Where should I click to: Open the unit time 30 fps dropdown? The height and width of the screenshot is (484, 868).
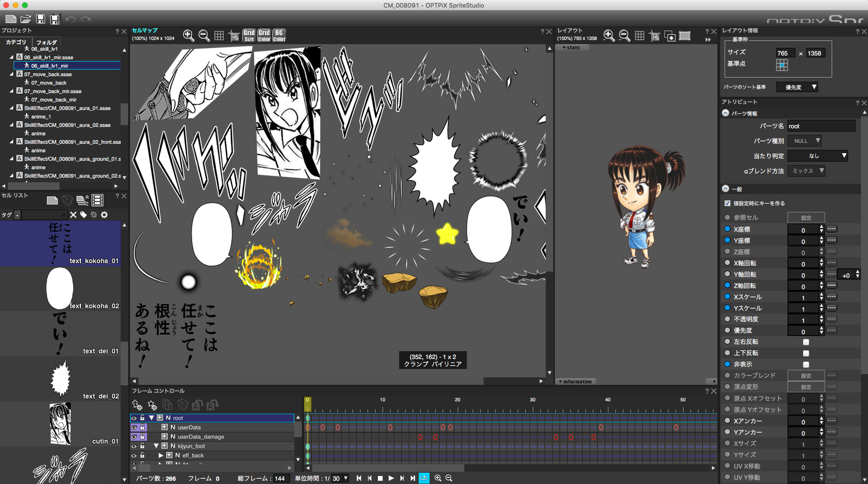point(340,478)
